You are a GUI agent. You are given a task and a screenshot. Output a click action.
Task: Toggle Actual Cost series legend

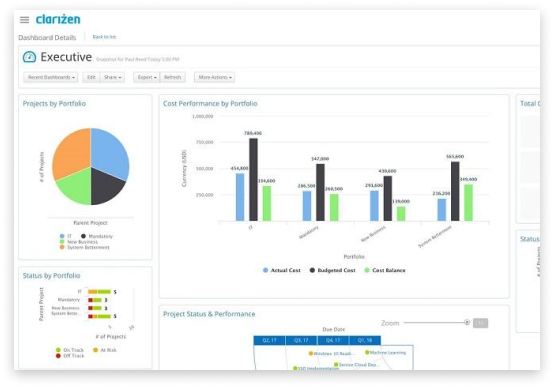(x=282, y=270)
